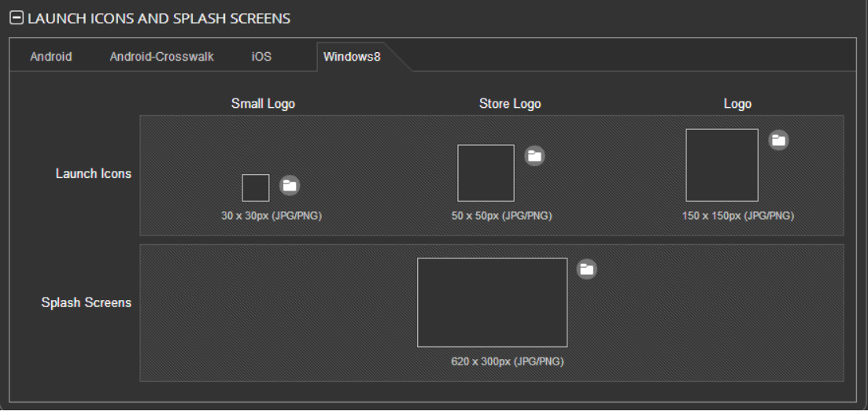Browse for the Store Logo image file
Image resolution: width=868 pixels, height=415 pixels.
[x=535, y=156]
